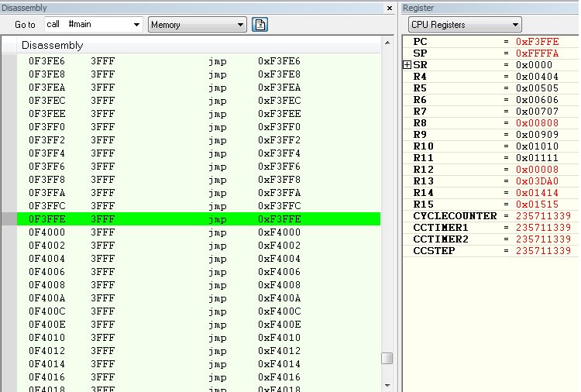Select disassembly row 0F4006
Screen dimensions: 581x392
198,272
